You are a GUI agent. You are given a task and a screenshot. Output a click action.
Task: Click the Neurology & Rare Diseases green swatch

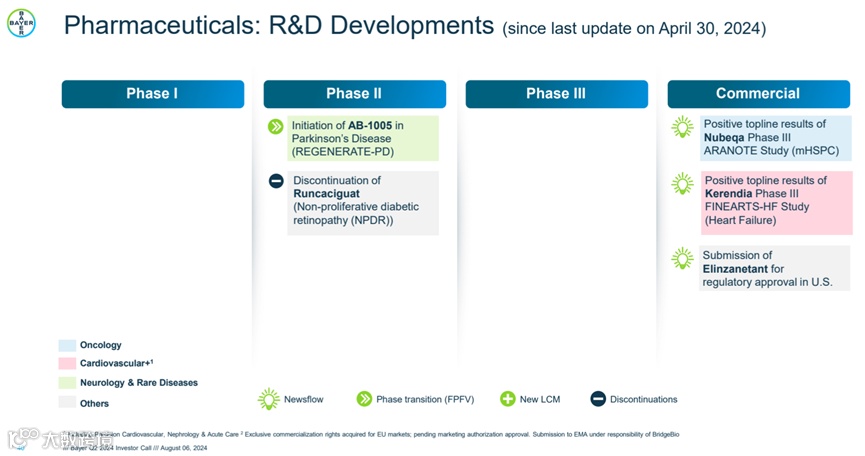[x=67, y=383]
